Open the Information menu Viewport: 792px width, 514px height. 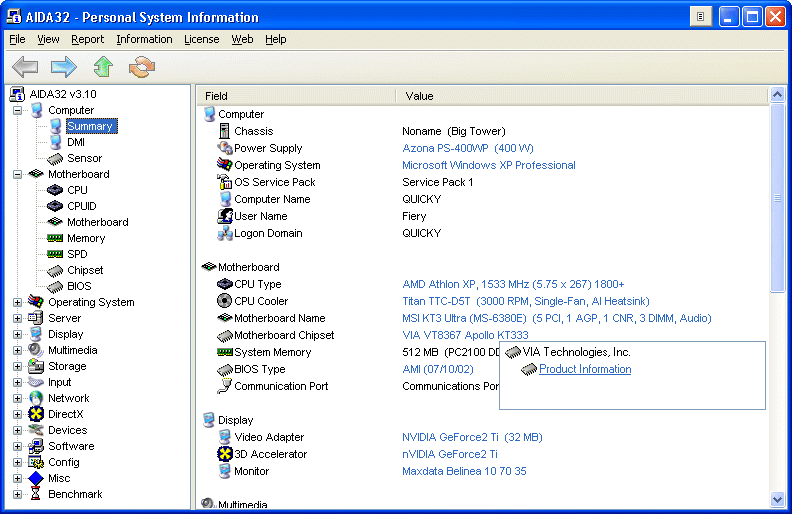(x=144, y=39)
